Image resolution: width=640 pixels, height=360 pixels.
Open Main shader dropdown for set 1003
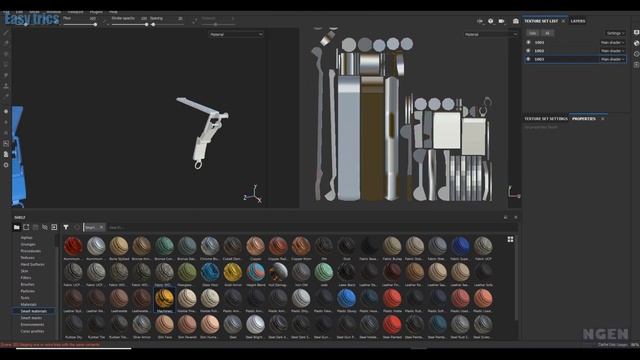click(x=612, y=59)
